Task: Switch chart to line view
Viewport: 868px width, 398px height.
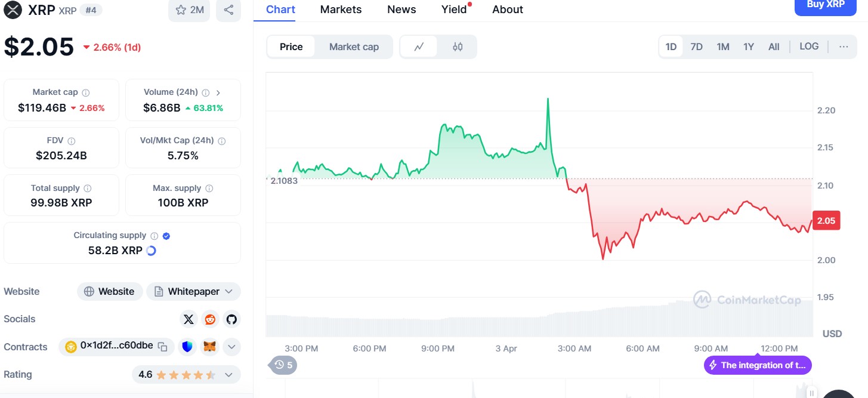Action: (x=419, y=47)
